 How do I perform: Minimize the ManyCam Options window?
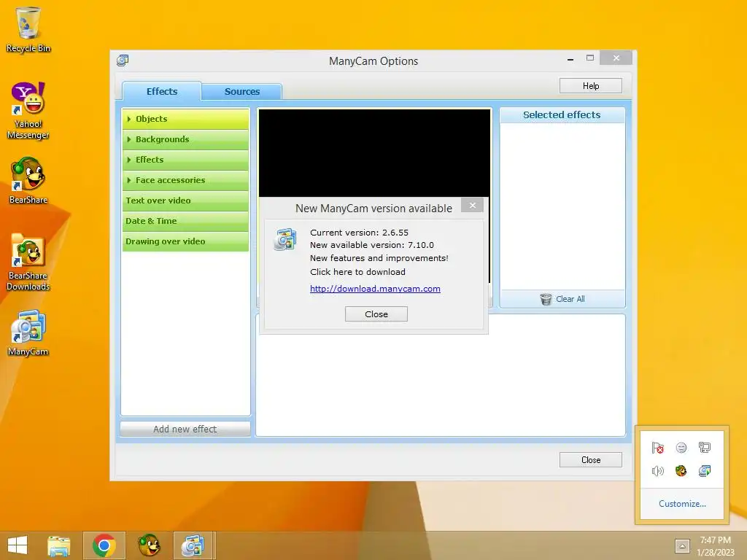tap(570, 59)
